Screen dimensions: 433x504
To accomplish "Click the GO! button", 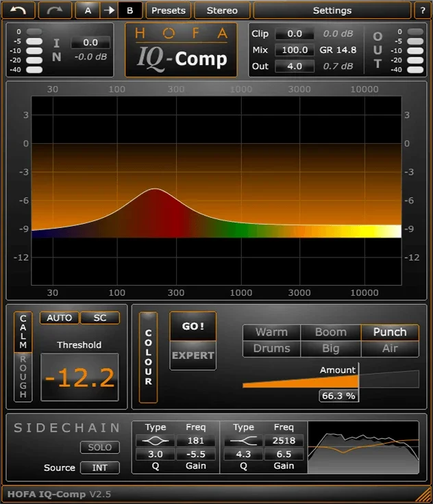I will pyautogui.click(x=193, y=326).
